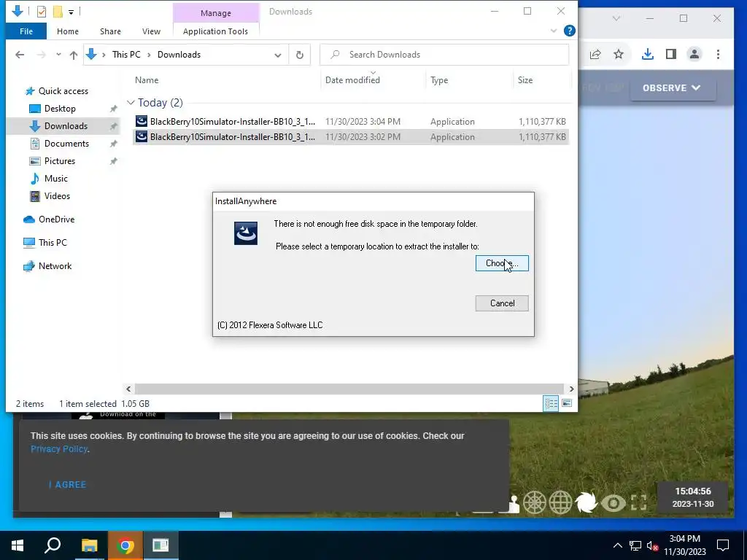Toggle night mode eye icon
747x560 pixels.
[x=613, y=503]
